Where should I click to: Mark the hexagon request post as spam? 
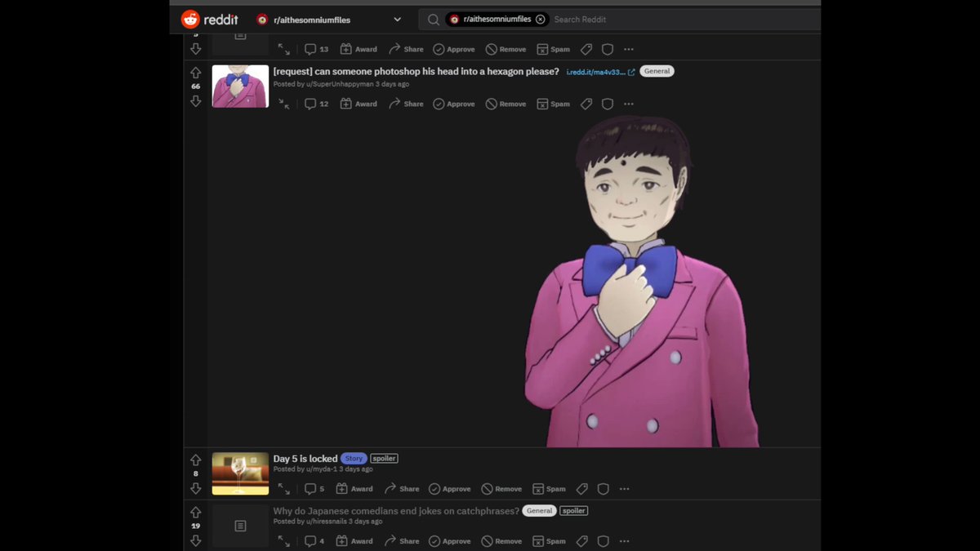click(553, 104)
